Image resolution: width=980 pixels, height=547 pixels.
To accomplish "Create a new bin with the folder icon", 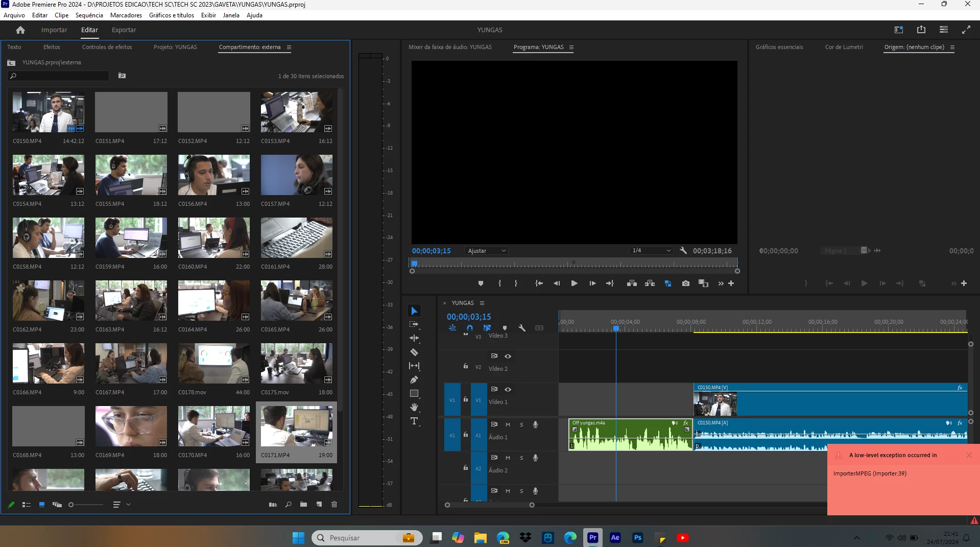I will point(303,505).
